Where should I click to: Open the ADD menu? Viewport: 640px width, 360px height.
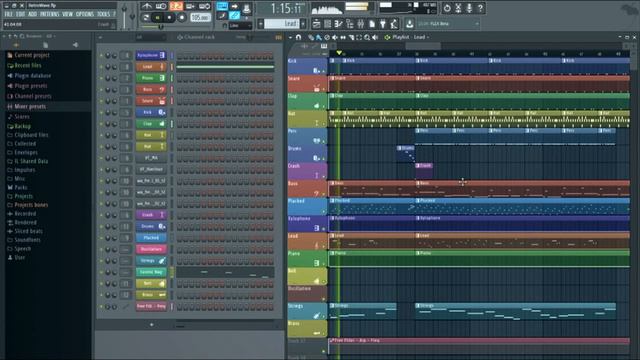point(33,14)
